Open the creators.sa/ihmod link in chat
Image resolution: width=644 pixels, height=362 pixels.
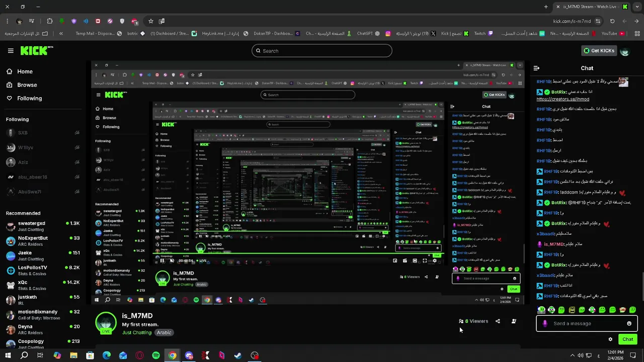click(x=563, y=99)
